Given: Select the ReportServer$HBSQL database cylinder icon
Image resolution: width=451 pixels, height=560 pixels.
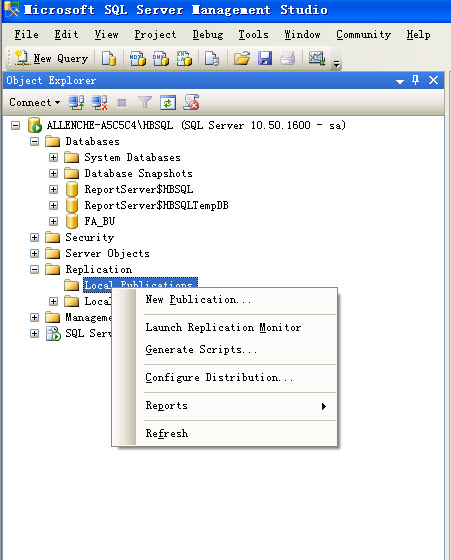Looking at the screenshot, I should pyautogui.click(x=72, y=189).
